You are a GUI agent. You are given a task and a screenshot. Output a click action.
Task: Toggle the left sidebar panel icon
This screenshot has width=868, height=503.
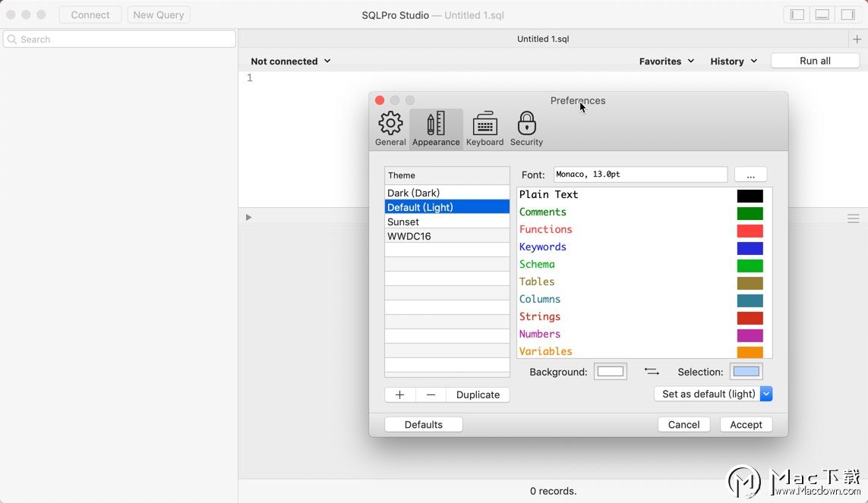coord(797,15)
